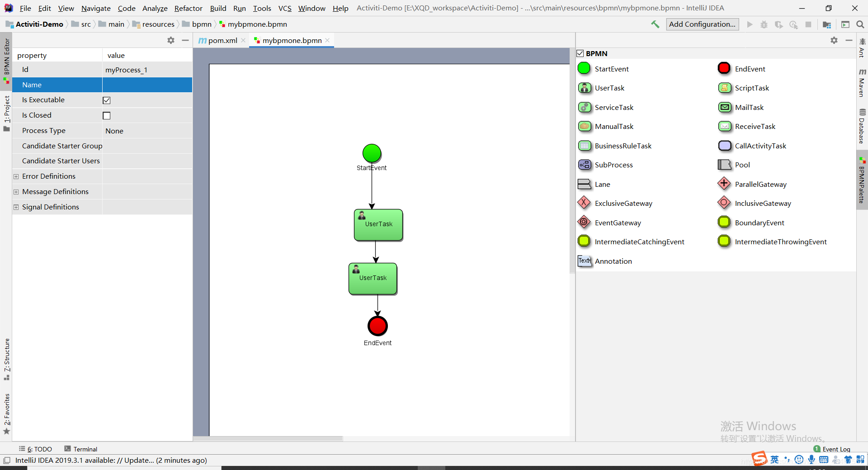
Task: Open the Terminal tool window
Action: (81, 449)
